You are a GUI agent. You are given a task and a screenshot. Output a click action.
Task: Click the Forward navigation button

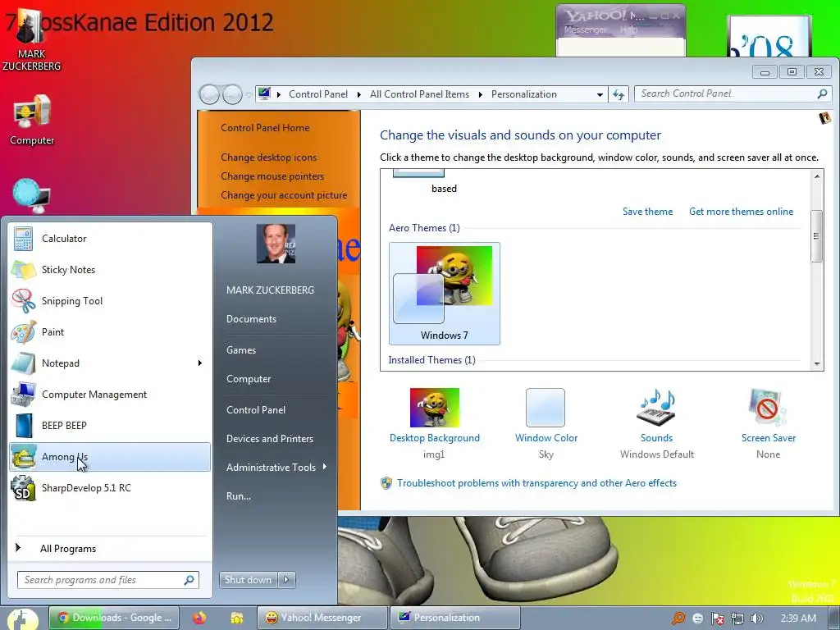tap(232, 95)
